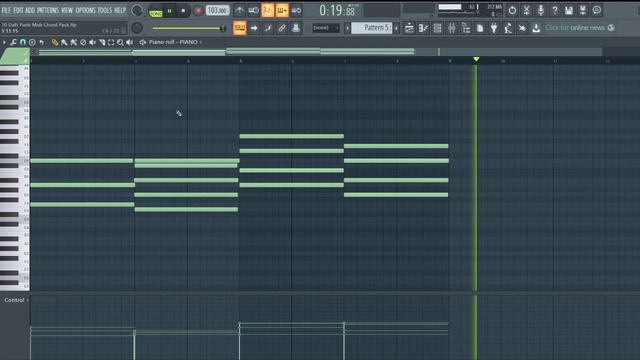This screenshot has height=360, width=640.
Task: Toggle Song/Pattern playback mode
Action: (156, 12)
